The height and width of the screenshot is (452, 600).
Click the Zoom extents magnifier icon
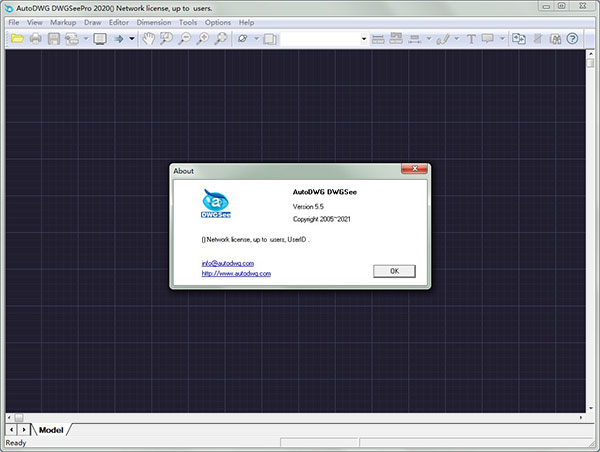pos(221,39)
